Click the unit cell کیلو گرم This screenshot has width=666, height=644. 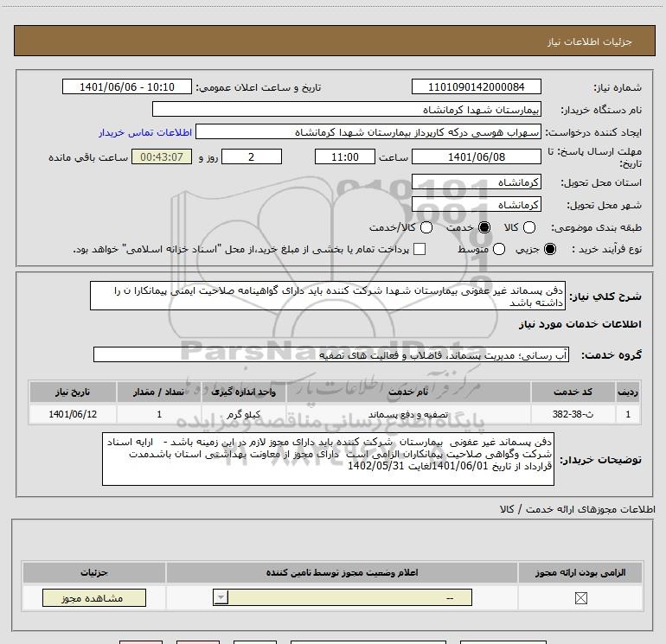coord(243,414)
